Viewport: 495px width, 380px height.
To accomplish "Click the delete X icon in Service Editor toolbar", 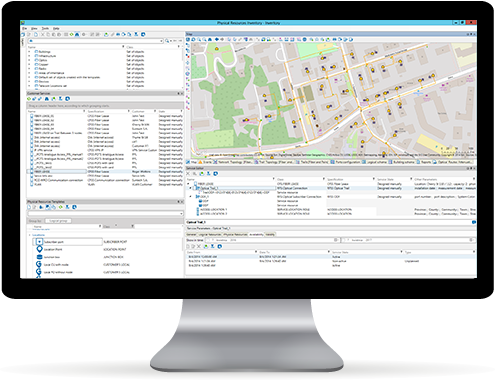I will [x=188, y=174].
